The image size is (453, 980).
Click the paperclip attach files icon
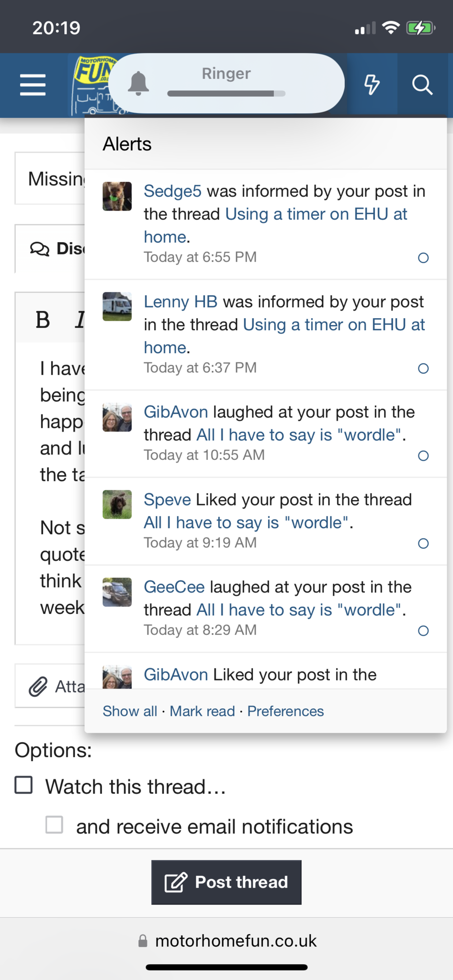tap(38, 687)
